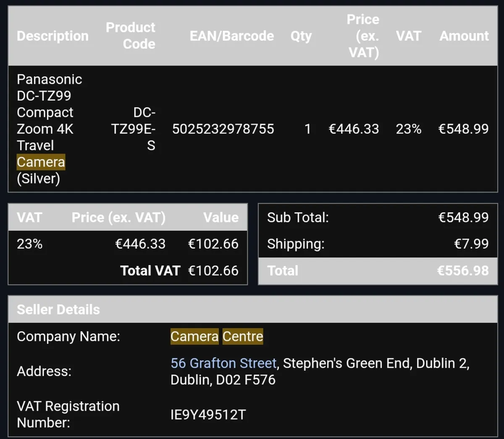Click the Product Code column header
Screen dimensions: 504x439
click(130, 36)
